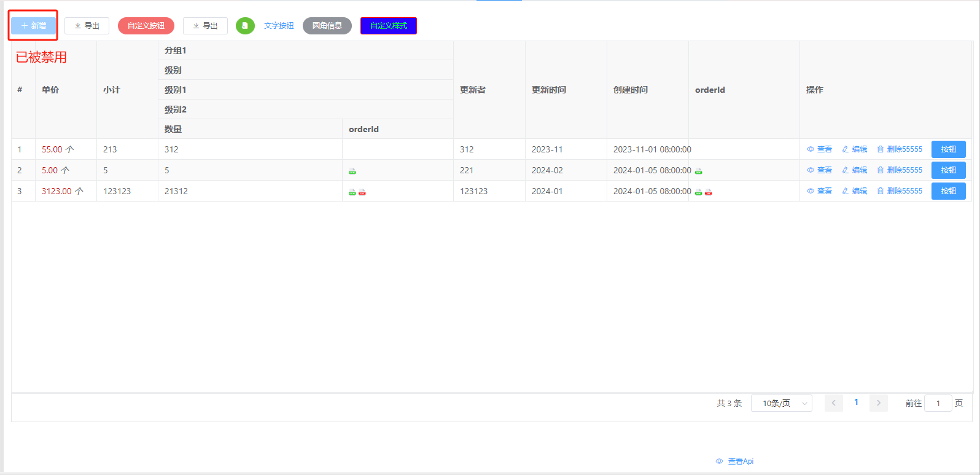View row 1 using the 查看 eye icon
The height and width of the screenshot is (475, 980).
(x=819, y=149)
